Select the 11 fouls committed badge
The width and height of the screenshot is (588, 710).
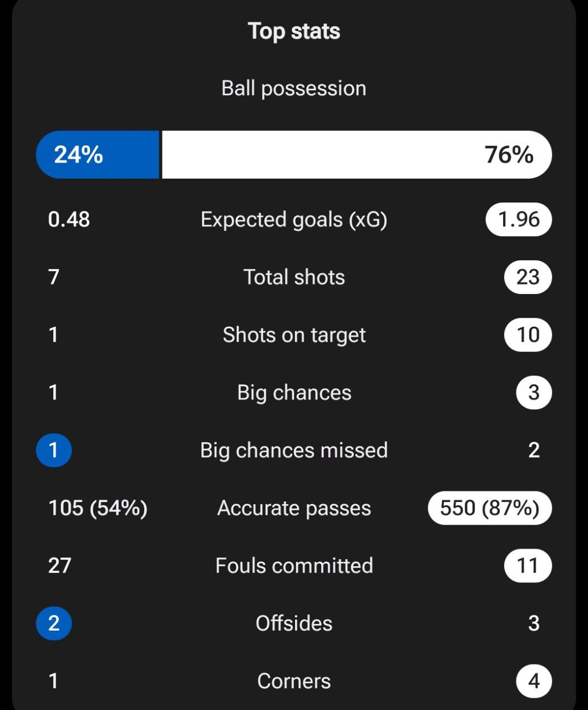coord(528,566)
